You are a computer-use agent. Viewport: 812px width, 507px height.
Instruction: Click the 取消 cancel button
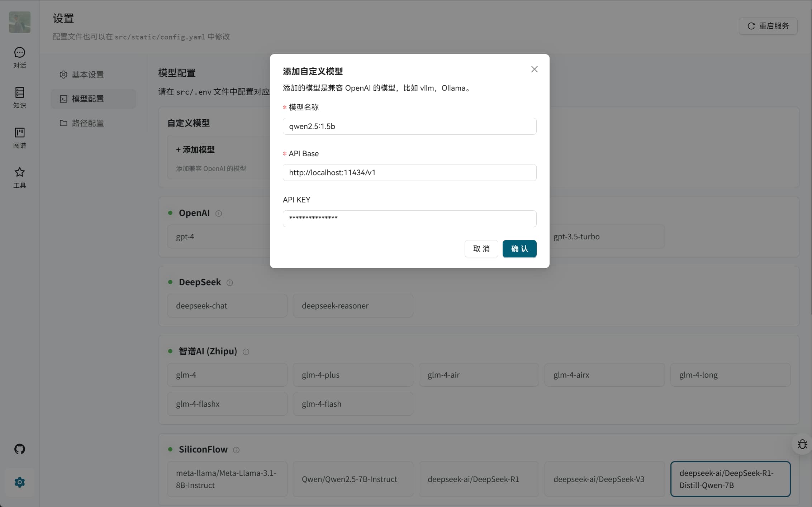pos(481,249)
